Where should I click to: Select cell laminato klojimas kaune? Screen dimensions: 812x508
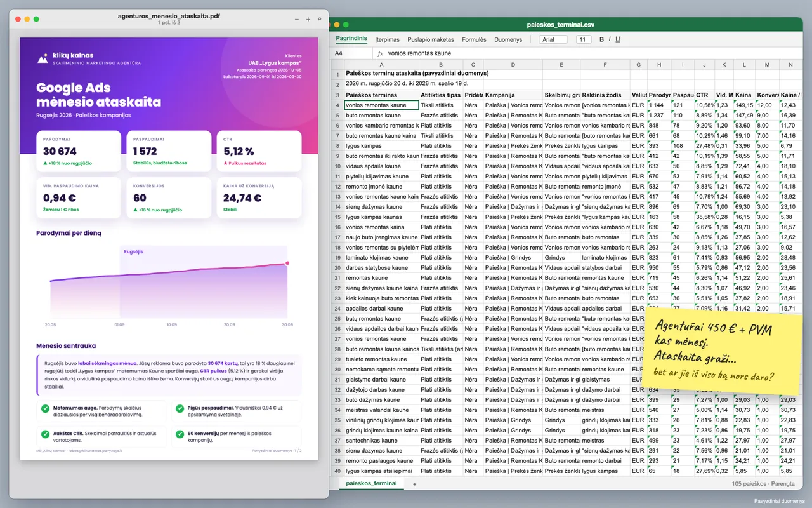coord(381,258)
